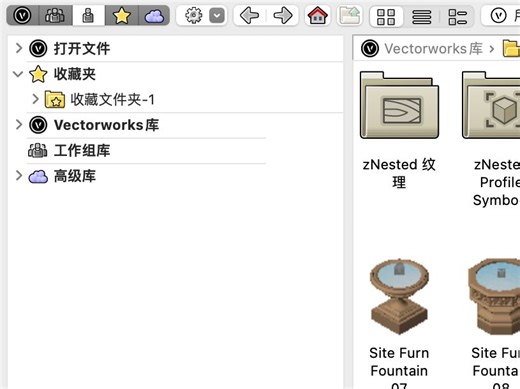Viewport: 520px width, 389px height.
Task: Toggle the user libraries filter button
Action: click(88, 15)
